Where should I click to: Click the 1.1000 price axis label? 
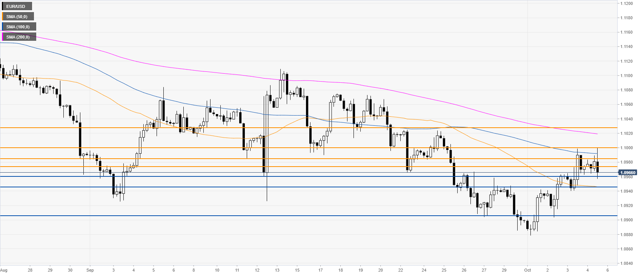tap(627, 148)
